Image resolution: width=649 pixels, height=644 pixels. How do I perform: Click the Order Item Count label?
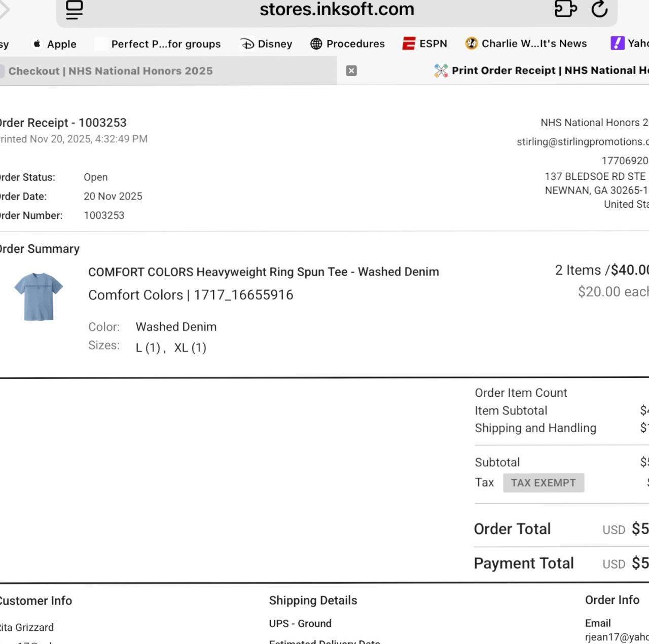(x=521, y=393)
